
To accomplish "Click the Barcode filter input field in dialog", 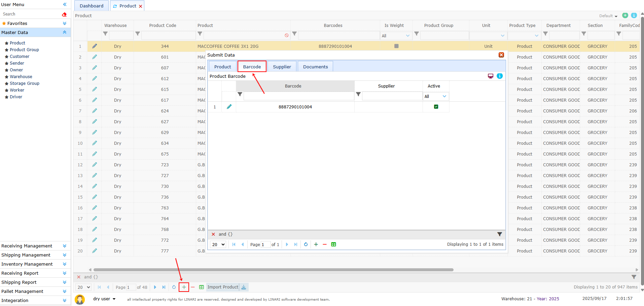I will (298, 96).
